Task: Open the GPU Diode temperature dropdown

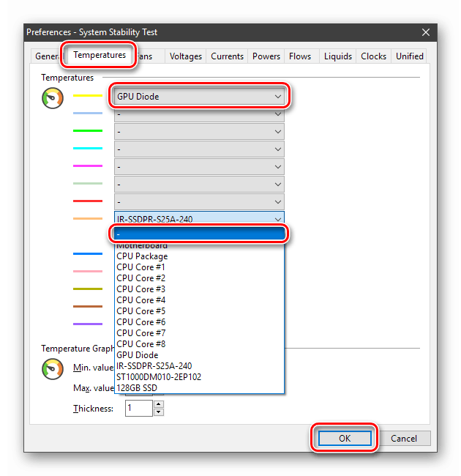Action: pos(199,97)
